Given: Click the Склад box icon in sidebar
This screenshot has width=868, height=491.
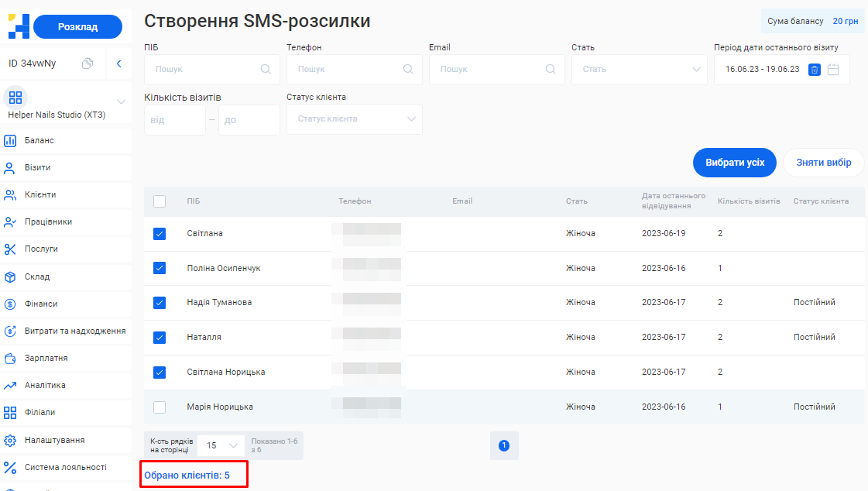Looking at the screenshot, I should coord(10,276).
